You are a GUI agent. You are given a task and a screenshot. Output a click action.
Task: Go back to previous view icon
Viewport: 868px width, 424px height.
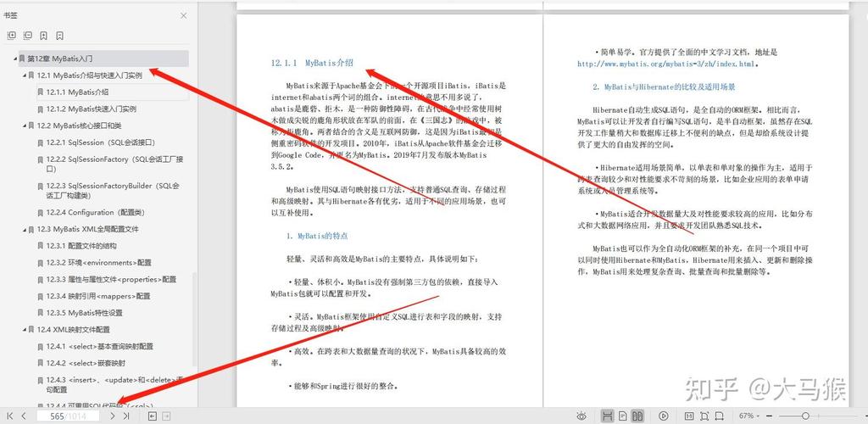coord(153,416)
